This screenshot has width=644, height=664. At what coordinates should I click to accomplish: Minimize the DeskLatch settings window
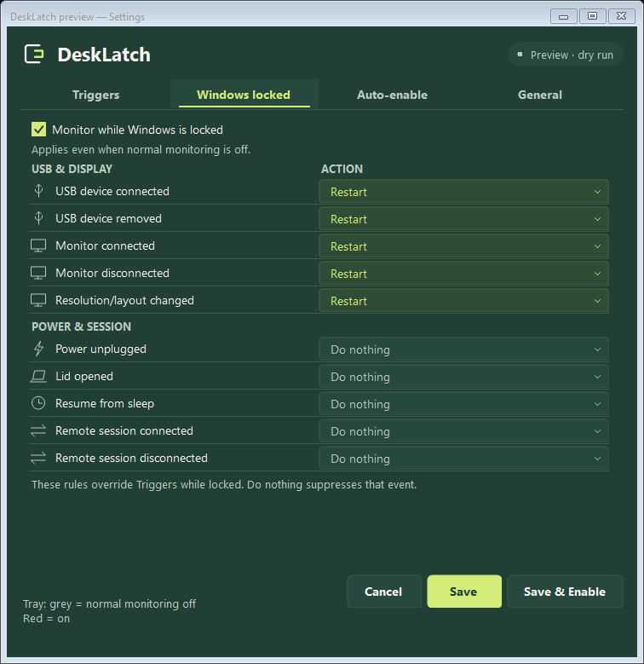pyautogui.click(x=563, y=16)
